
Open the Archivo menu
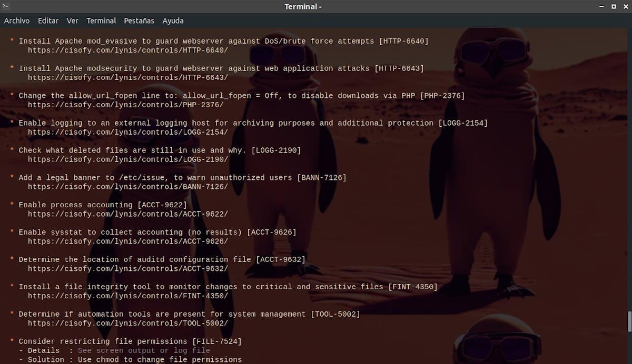(17, 21)
